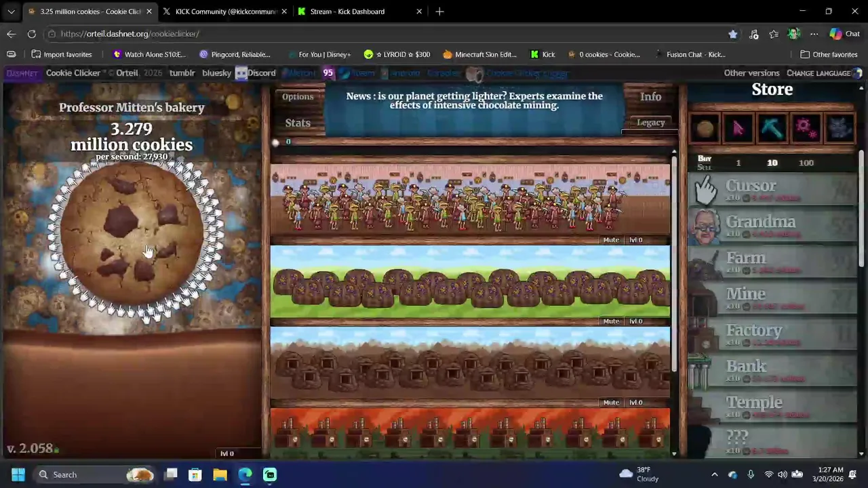Open the Orteil link
The image size is (868, 488).
pos(127,73)
